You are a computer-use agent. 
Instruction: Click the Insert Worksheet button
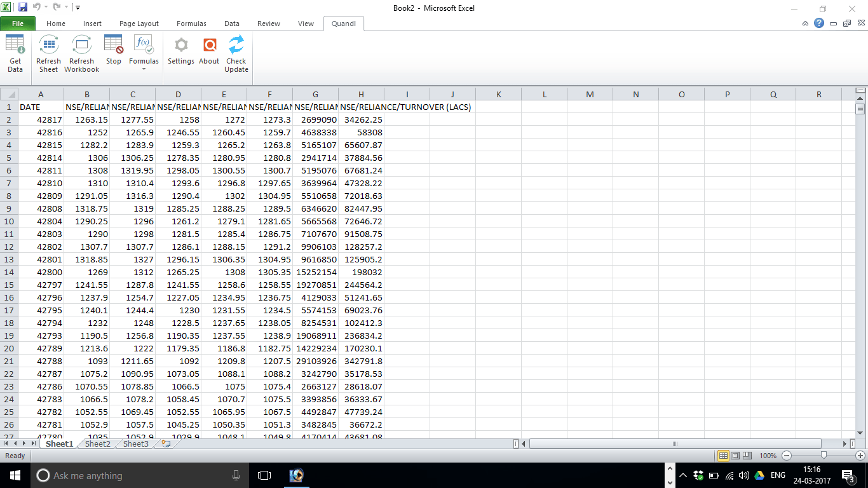(x=165, y=444)
